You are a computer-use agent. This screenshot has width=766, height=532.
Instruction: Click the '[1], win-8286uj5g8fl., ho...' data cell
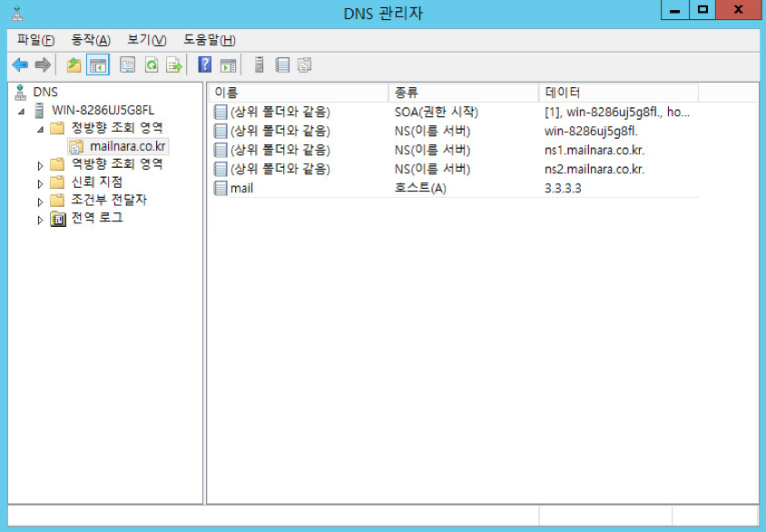tap(617, 112)
